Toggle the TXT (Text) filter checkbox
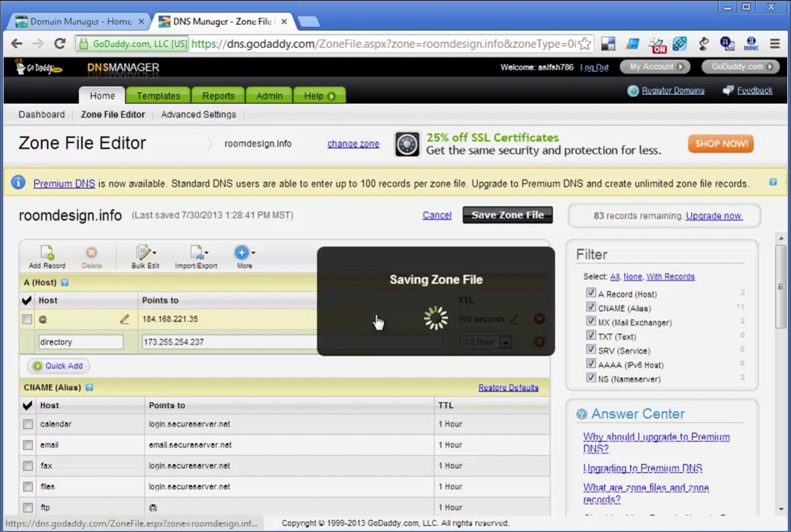Viewport: 791px width, 532px height. pos(591,335)
